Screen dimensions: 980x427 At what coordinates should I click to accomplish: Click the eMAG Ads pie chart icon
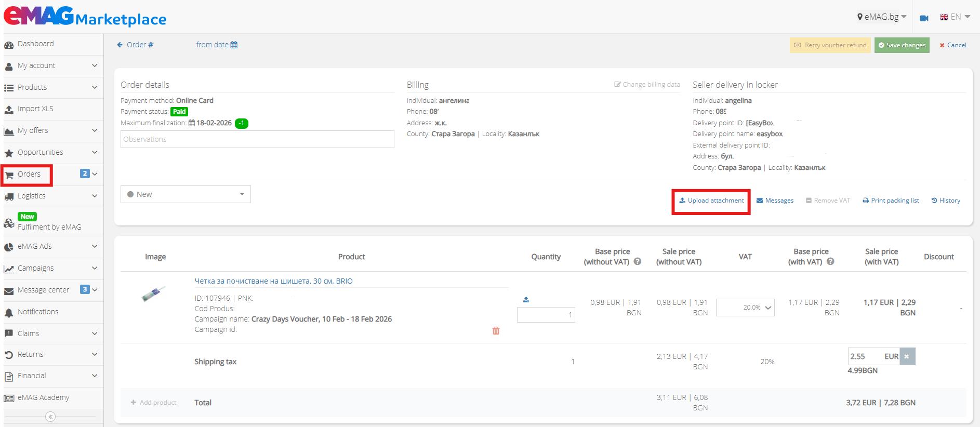[9, 247]
